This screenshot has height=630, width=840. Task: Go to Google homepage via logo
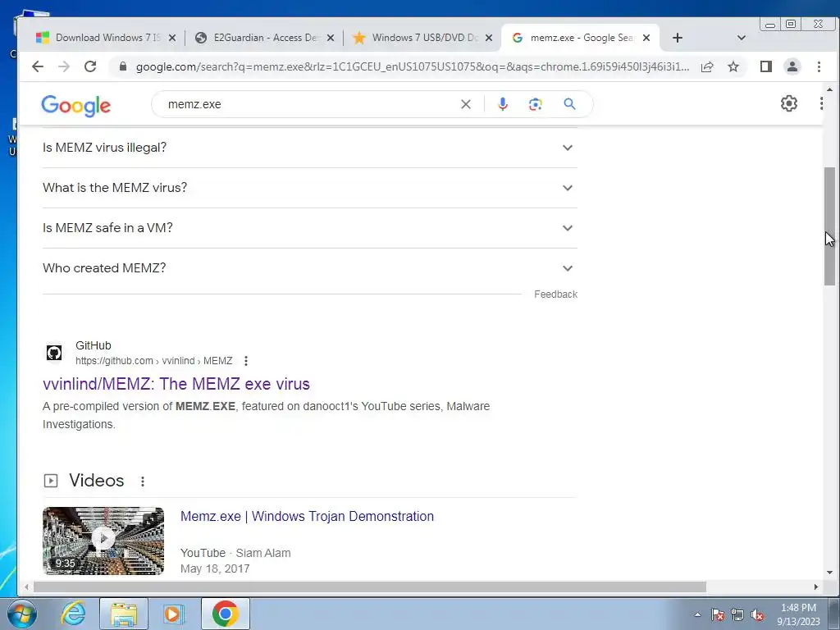click(76, 106)
